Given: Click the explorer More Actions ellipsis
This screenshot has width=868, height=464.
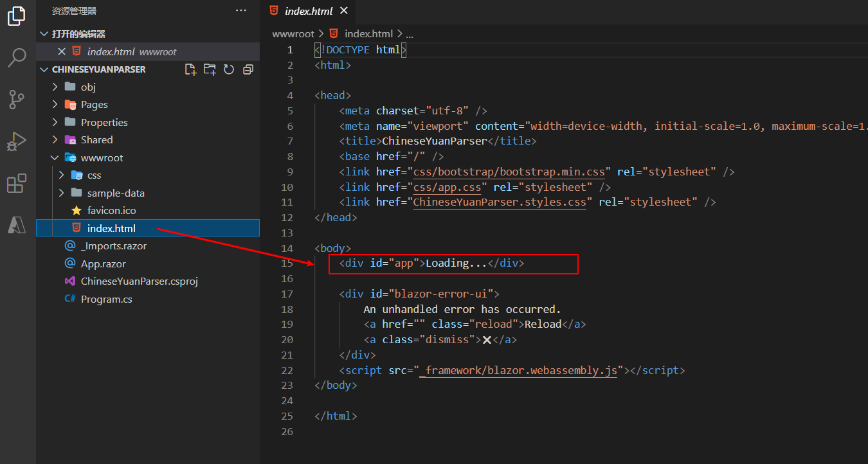Looking at the screenshot, I should 241,10.
